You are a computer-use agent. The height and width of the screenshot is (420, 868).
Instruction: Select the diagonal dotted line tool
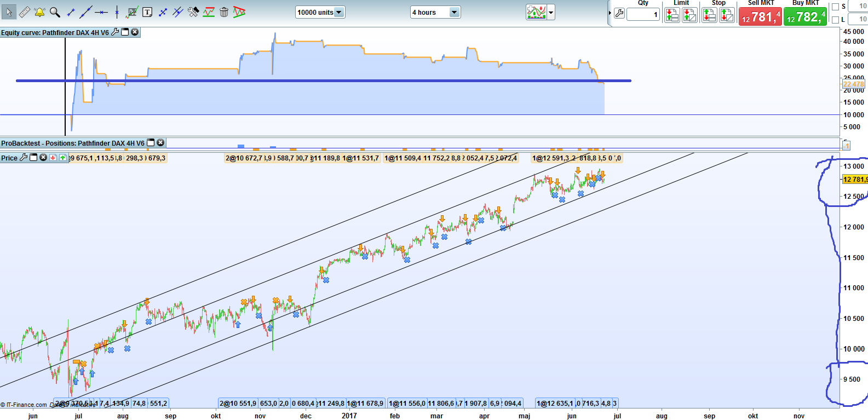coord(163,12)
